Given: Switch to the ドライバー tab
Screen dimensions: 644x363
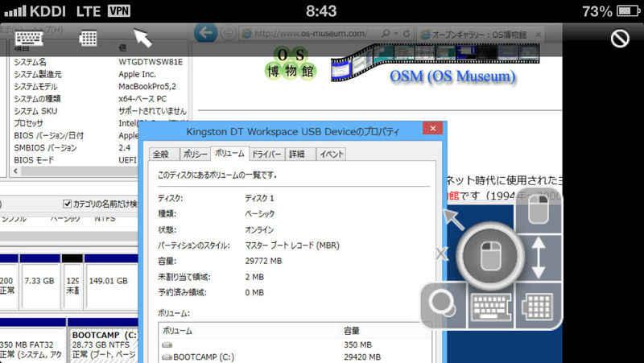Looking at the screenshot, I should coord(266,154).
